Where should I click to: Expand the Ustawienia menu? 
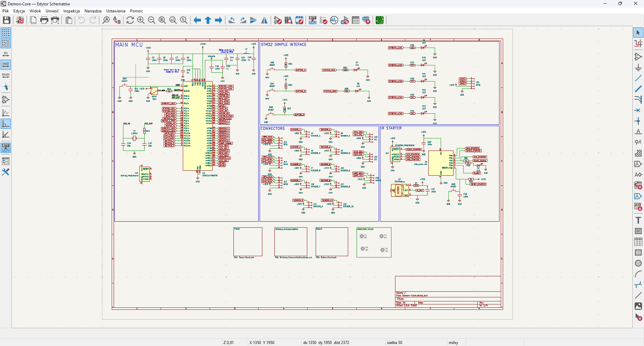point(116,11)
